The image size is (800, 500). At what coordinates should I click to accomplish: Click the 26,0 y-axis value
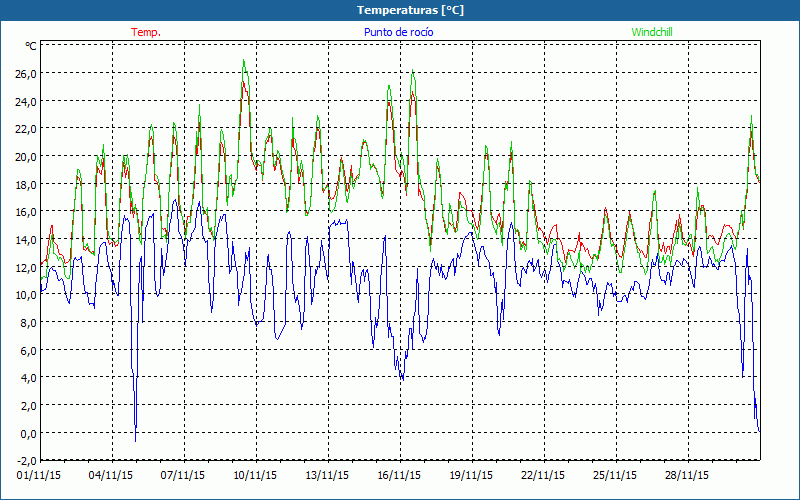pyautogui.click(x=26, y=74)
